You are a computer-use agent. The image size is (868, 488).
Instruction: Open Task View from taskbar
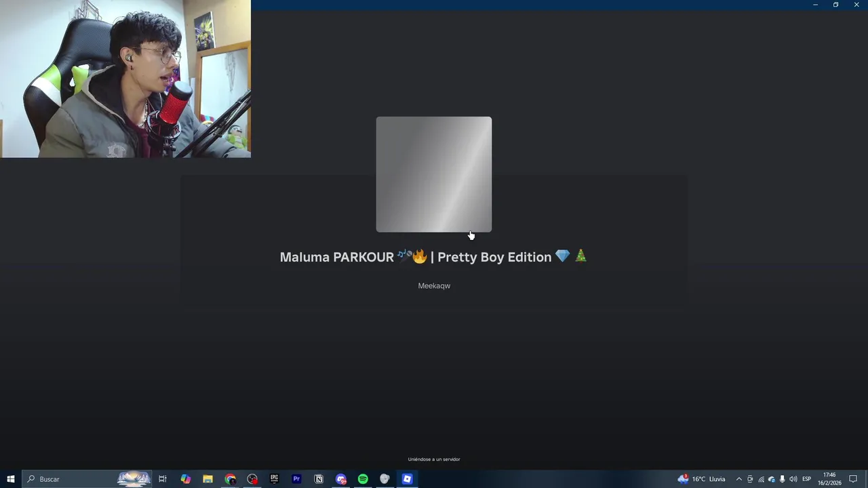click(163, 479)
